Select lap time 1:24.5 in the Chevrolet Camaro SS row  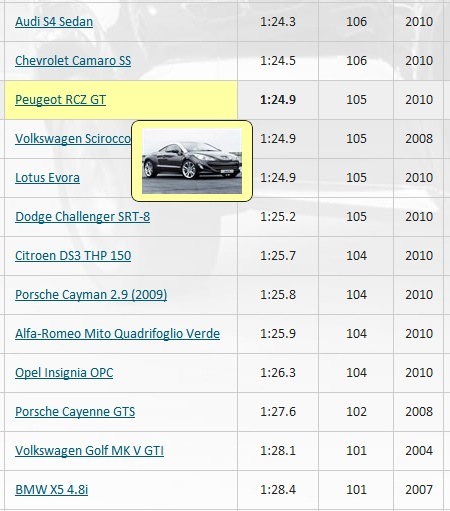pyautogui.click(x=278, y=61)
